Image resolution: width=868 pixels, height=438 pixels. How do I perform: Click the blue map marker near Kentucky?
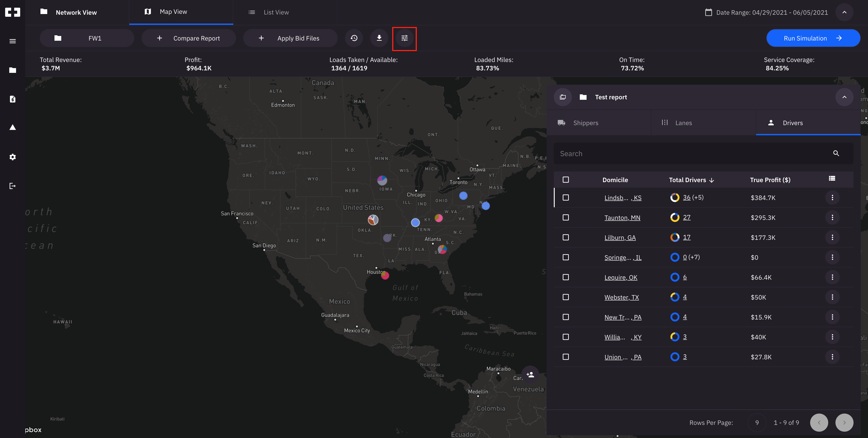(x=415, y=223)
